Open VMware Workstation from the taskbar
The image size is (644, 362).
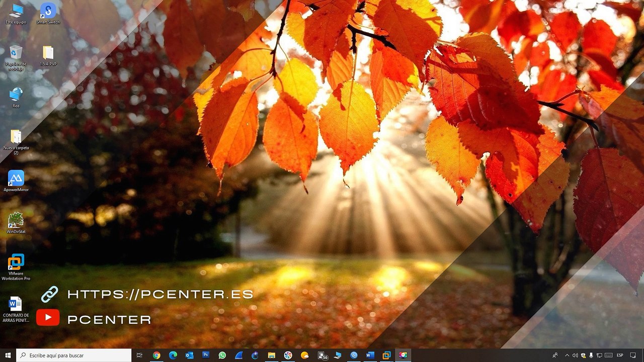click(386, 355)
